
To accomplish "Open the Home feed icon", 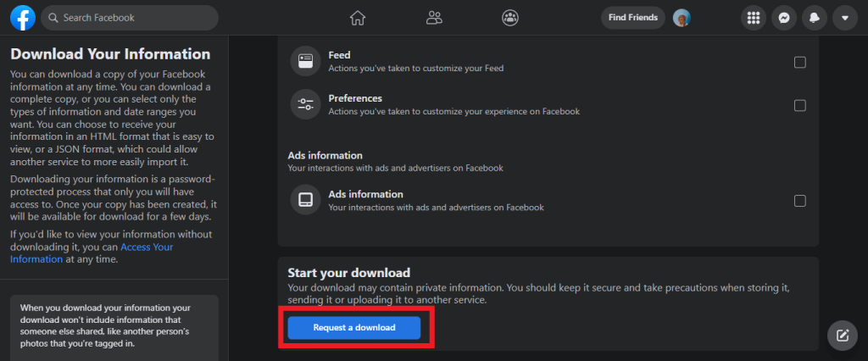I will coord(358,18).
